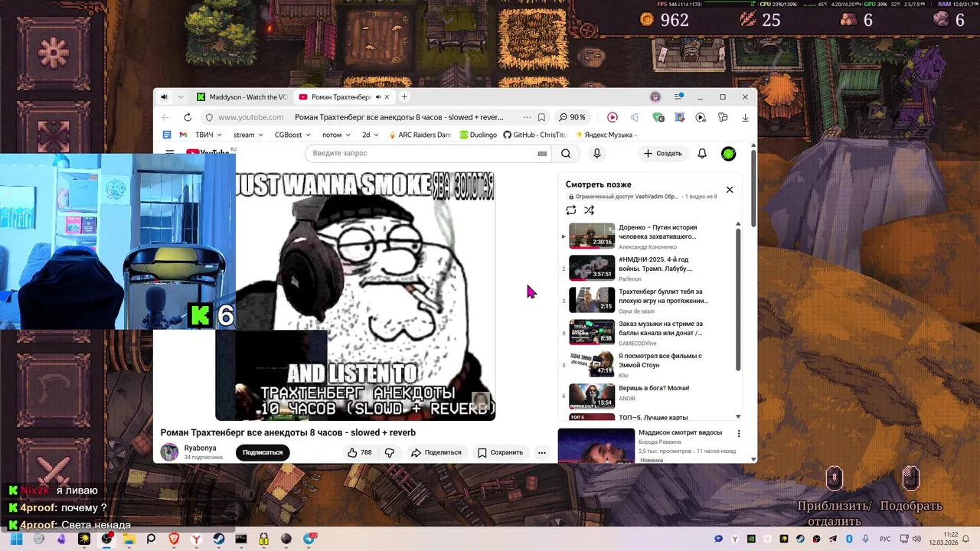The width and height of the screenshot is (980, 551).
Task: Expand the CGBoost bookmarks folder
Action: pos(292,135)
